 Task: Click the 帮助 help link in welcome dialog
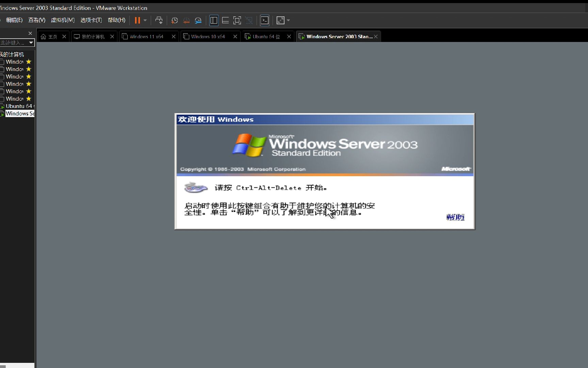tap(455, 217)
